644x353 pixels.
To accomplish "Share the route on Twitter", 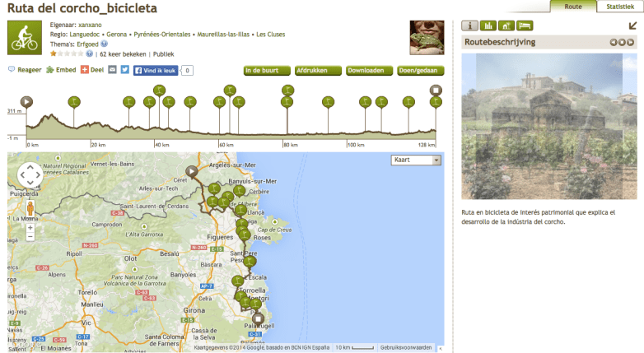I will click(125, 70).
